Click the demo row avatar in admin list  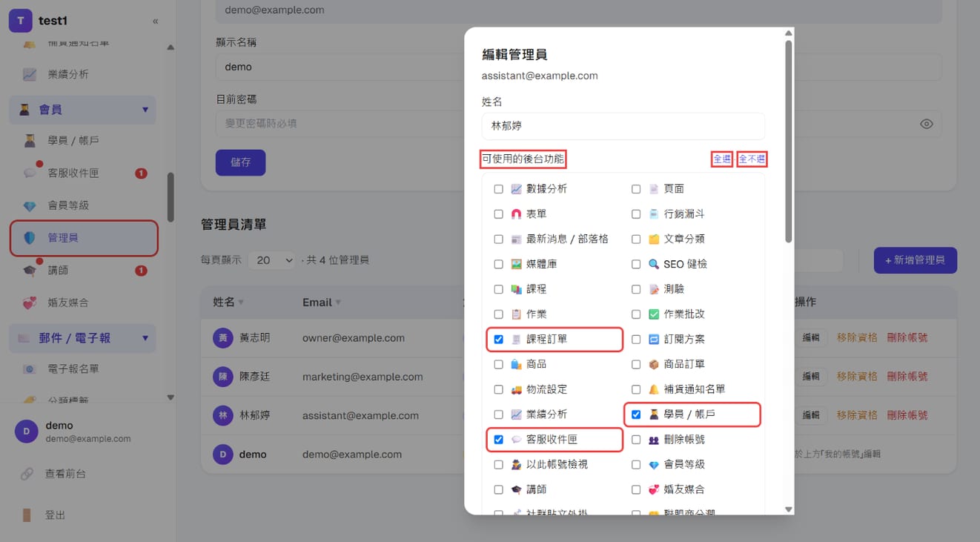point(222,454)
